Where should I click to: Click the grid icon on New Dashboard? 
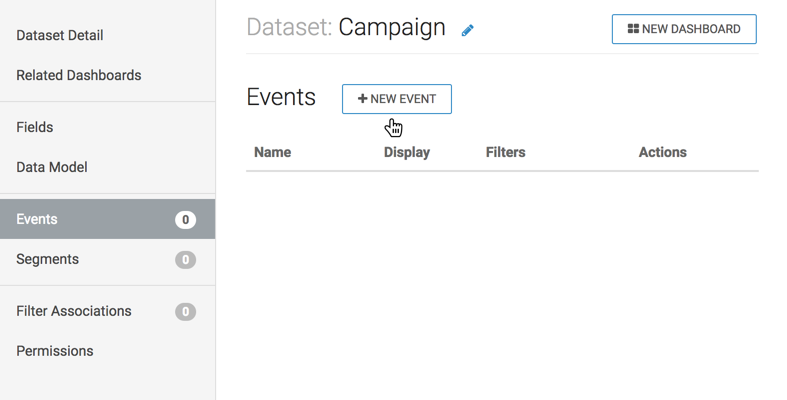633,29
